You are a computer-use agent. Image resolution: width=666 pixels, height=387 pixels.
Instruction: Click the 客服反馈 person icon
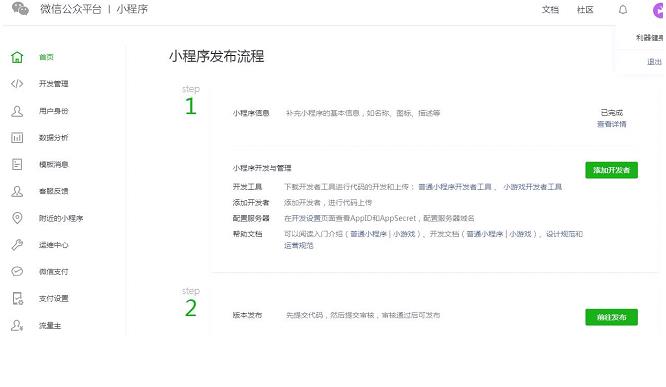point(17,191)
